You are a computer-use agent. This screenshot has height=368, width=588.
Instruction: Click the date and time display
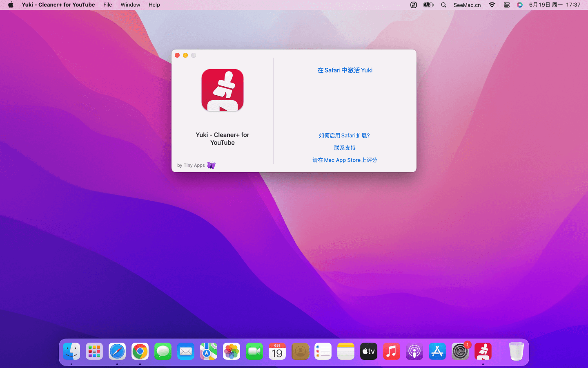click(554, 5)
